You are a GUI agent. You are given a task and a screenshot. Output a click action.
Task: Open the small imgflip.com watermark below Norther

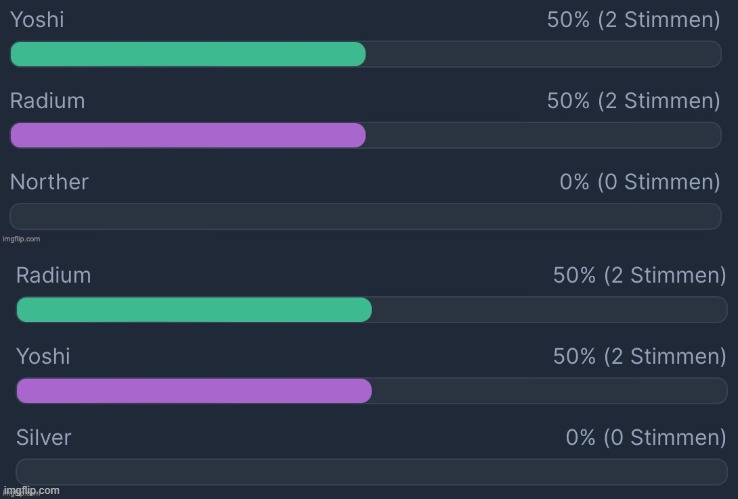click(x=21, y=239)
